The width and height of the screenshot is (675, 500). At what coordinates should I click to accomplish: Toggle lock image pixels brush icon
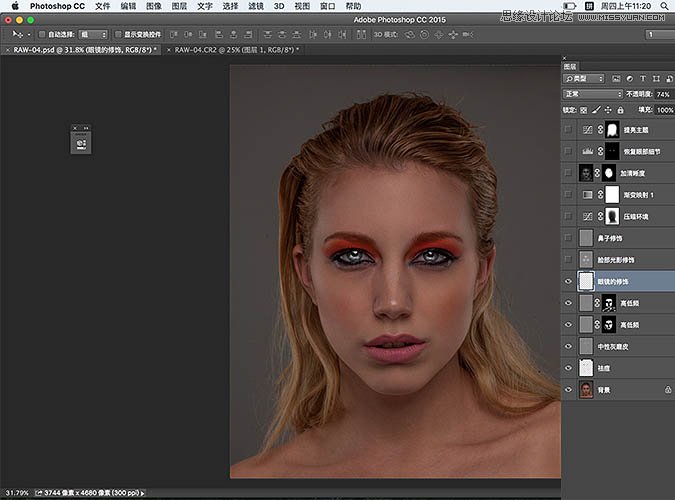[x=596, y=110]
